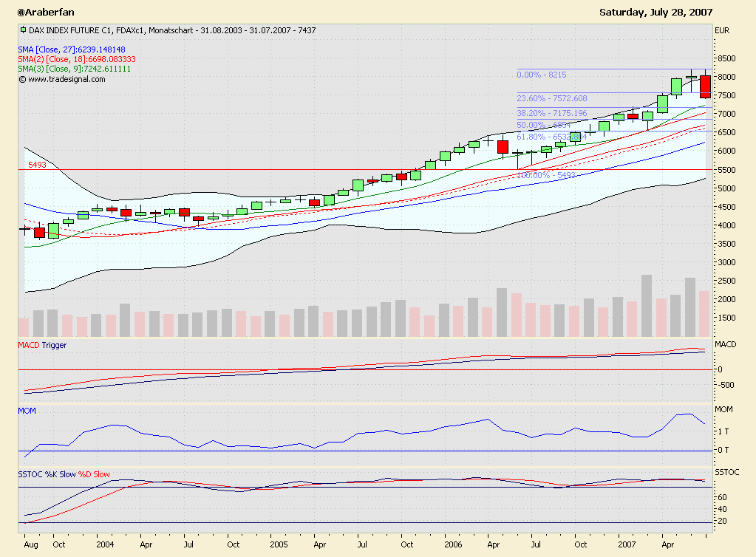The image size is (756, 557).
Task: Click the 0 T momentum axis label
Action: coord(723,450)
